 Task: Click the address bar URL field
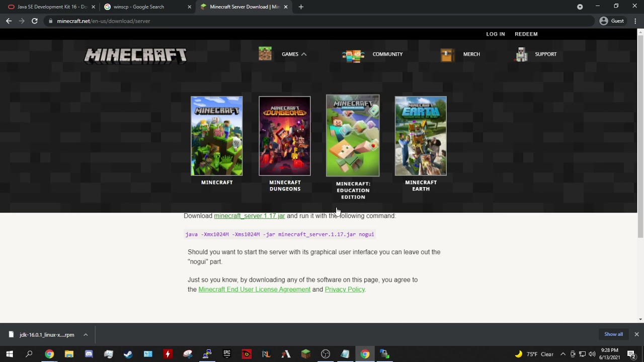319,21
